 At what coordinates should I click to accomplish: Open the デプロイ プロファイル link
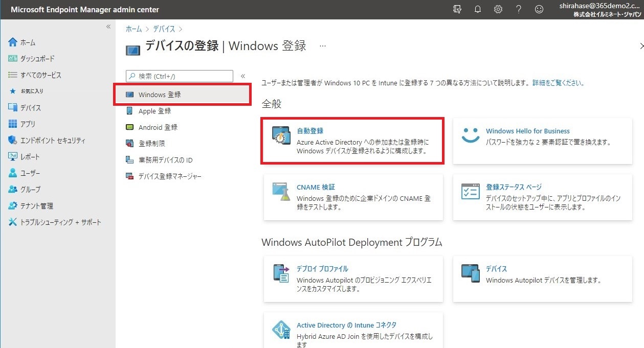(322, 269)
